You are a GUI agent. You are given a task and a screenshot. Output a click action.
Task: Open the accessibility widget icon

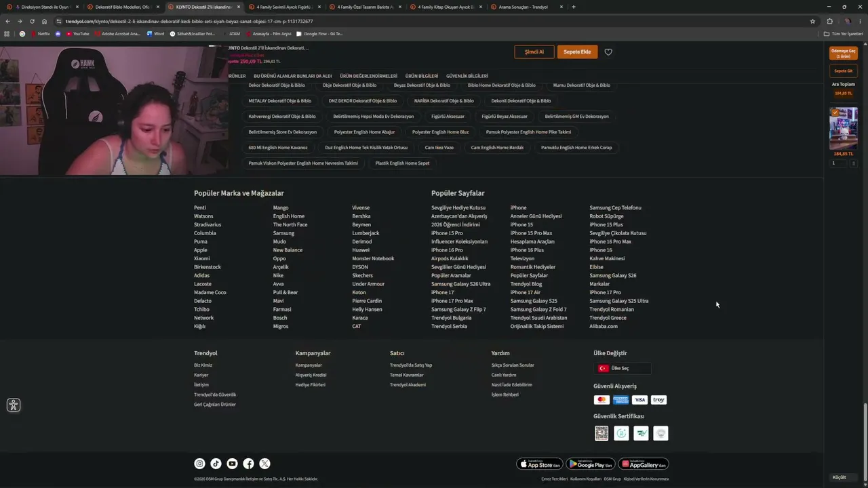point(14,405)
